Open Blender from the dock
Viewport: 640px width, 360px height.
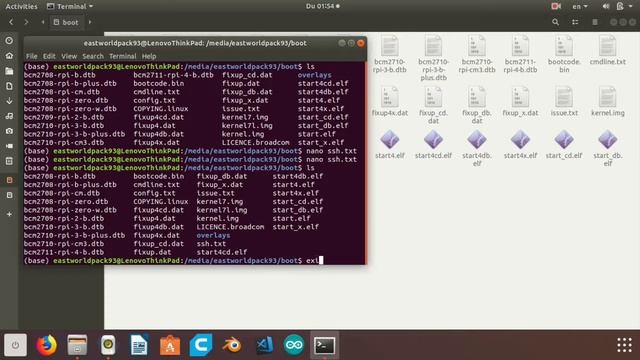[232, 345]
